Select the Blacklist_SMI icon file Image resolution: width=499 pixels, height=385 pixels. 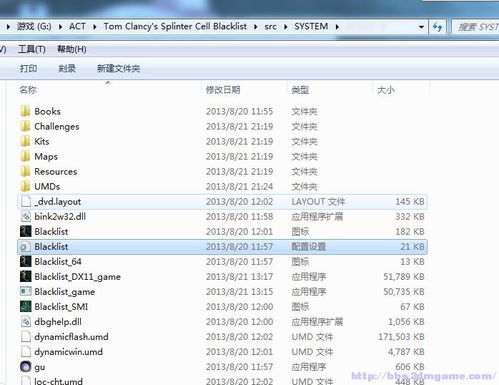[25, 307]
